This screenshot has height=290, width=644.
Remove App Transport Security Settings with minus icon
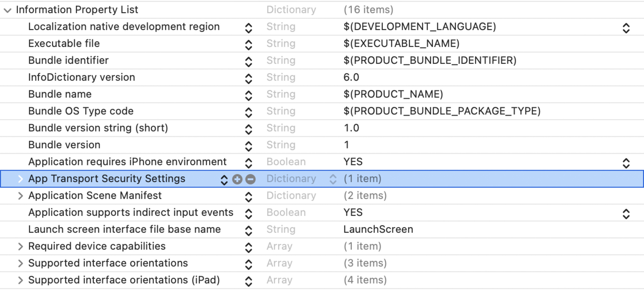[250, 179]
